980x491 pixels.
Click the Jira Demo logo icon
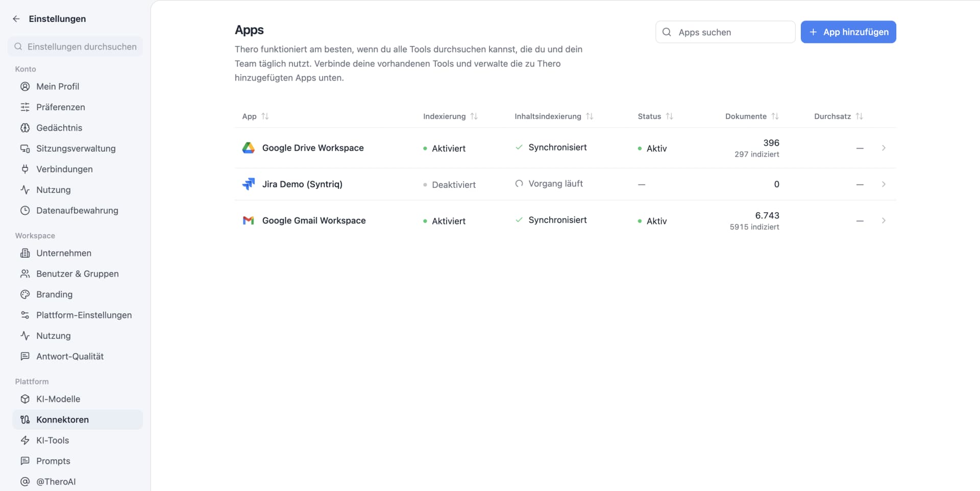tap(249, 184)
